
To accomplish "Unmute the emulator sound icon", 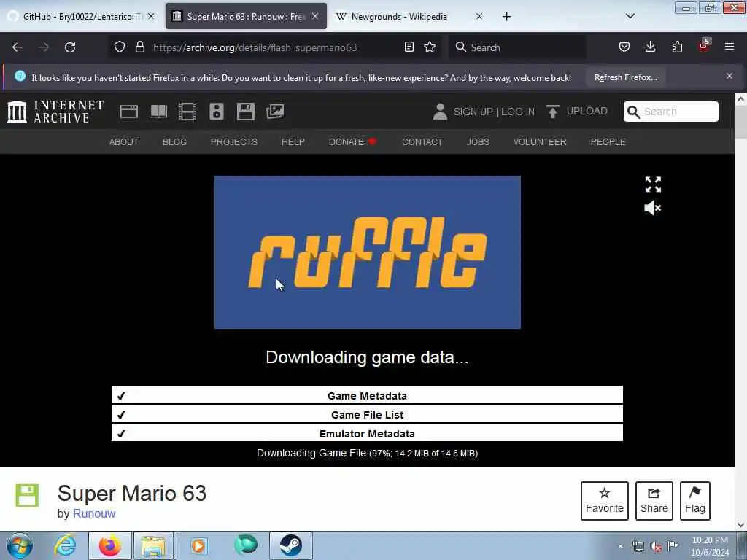I will 653,208.
